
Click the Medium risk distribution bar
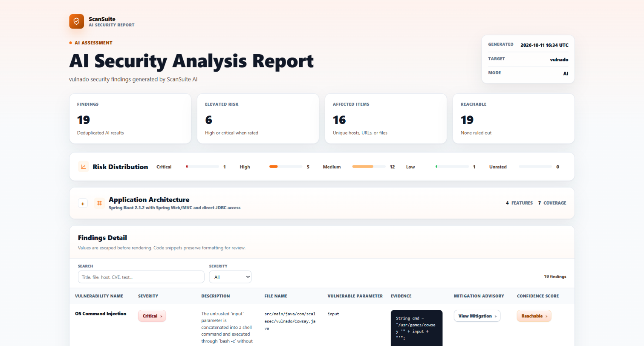pyautogui.click(x=369, y=167)
